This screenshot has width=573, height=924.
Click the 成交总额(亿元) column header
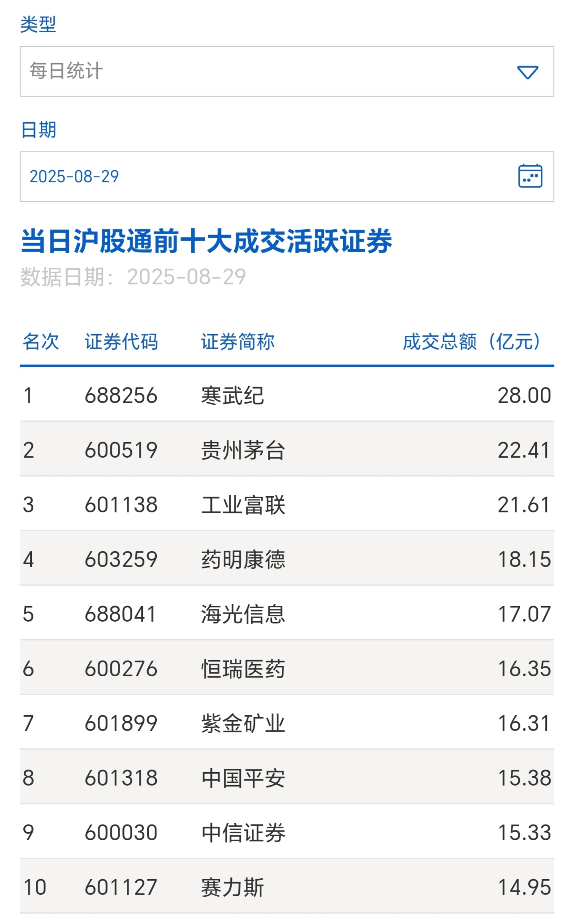473,342
